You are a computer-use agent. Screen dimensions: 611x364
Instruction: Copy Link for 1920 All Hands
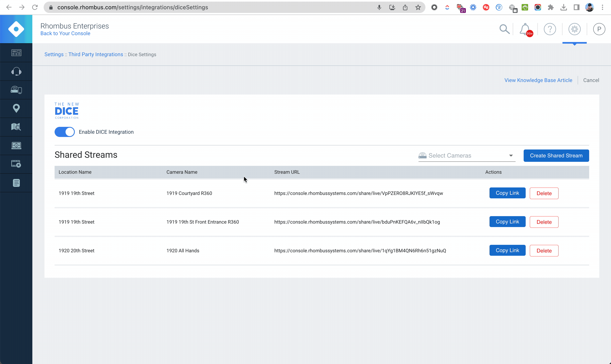(x=507, y=250)
